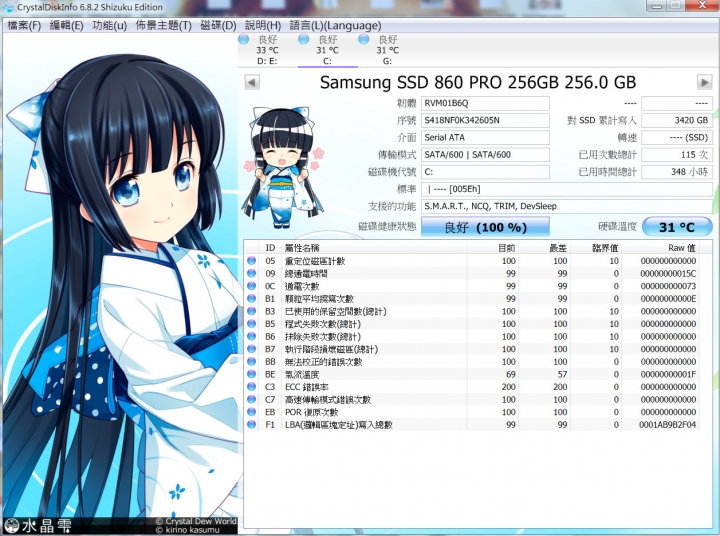
Task: Click the interface field Serial ATA
Action: 485,137
